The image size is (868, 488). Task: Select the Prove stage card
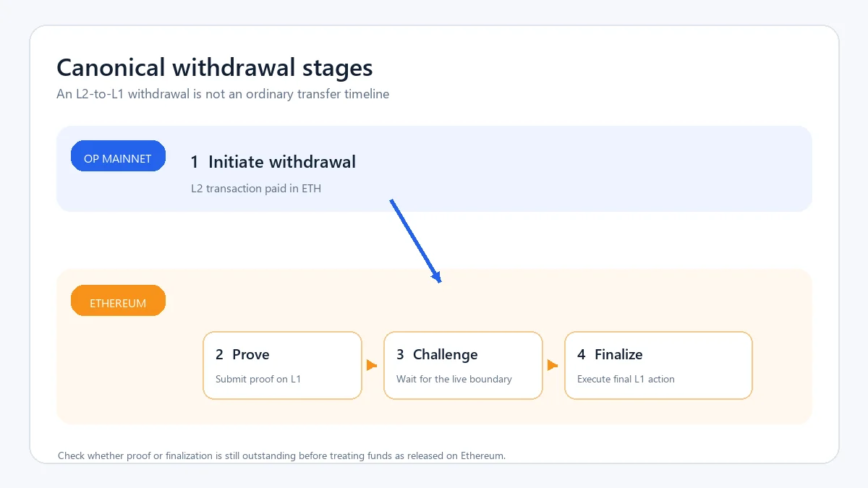(282, 366)
